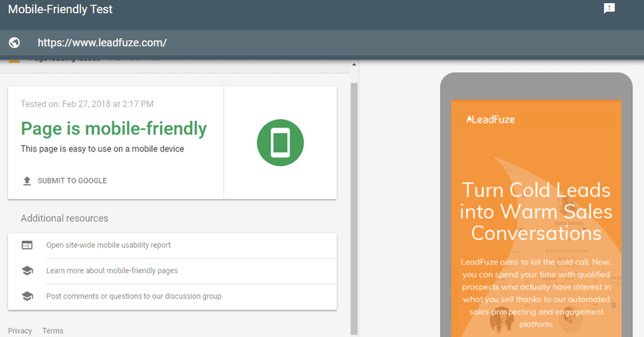Click the 'Tested on: Feb 27, 2018' text
The width and height of the screenshot is (644, 337).
pyautogui.click(x=87, y=104)
